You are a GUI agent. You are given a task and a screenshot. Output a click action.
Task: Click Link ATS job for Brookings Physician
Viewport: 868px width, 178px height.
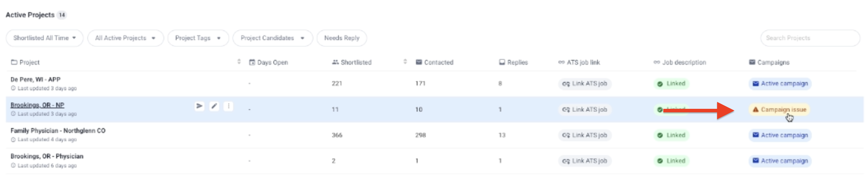pyautogui.click(x=585, y=161)
